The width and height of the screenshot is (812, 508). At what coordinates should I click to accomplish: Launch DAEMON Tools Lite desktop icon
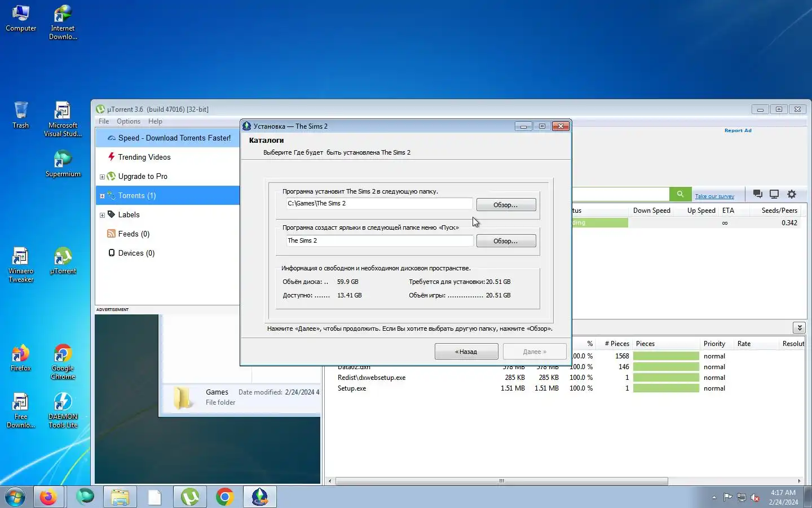tap(63, 410)
